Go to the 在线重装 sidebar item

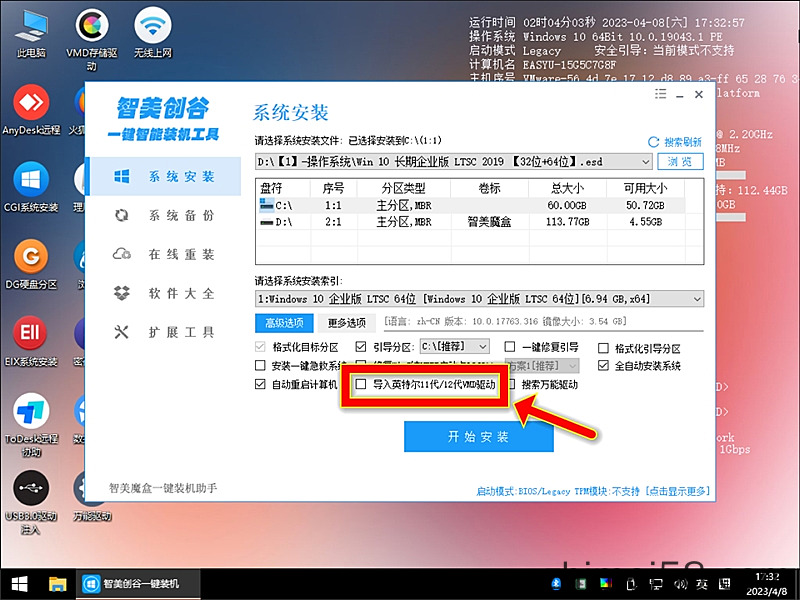click(x=163, y=254)
